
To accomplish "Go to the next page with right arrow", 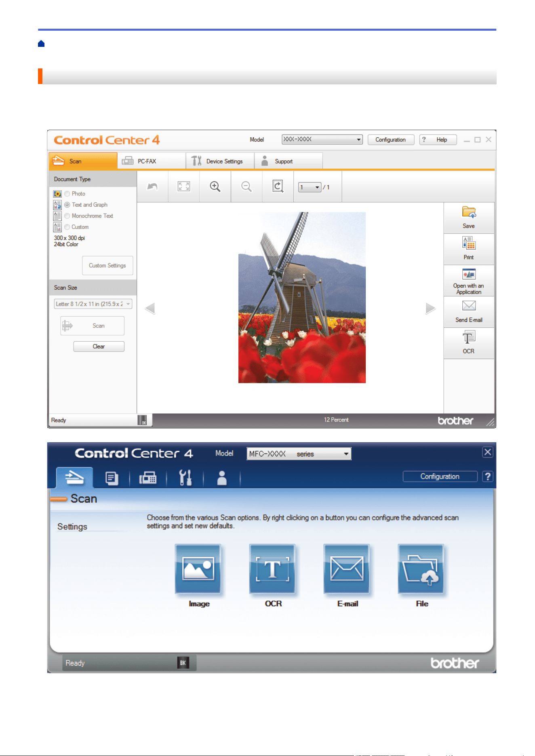I will [x=430, y=309].
